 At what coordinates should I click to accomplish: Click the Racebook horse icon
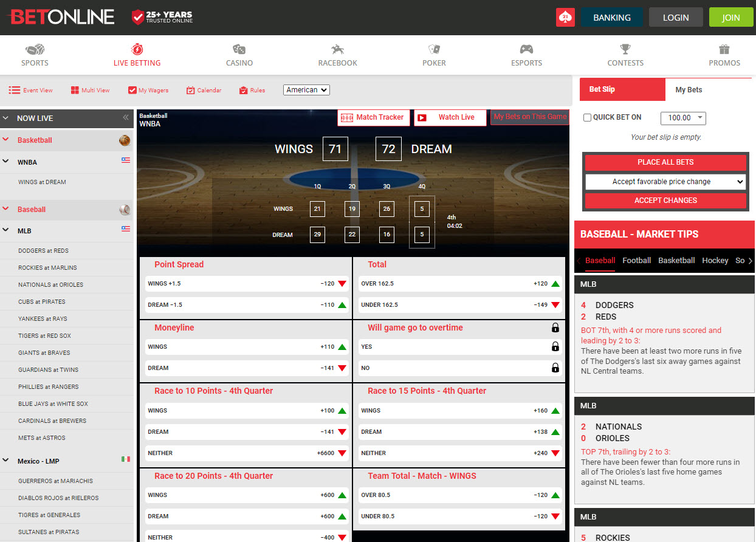tap(338, 49)
